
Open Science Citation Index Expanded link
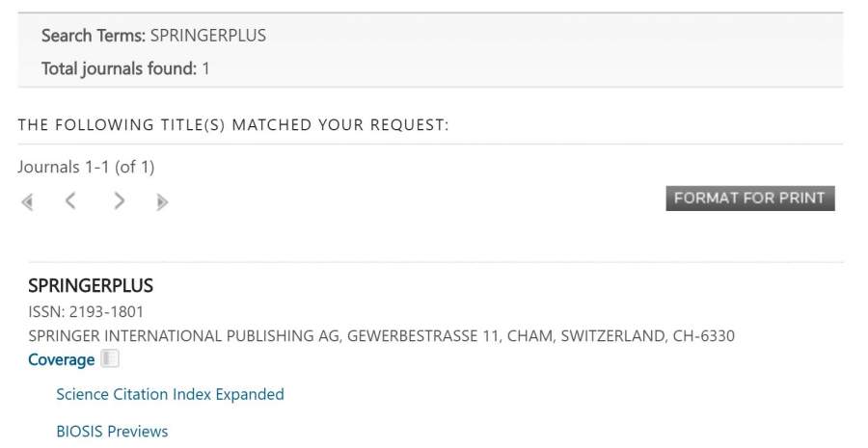(170, 394)
